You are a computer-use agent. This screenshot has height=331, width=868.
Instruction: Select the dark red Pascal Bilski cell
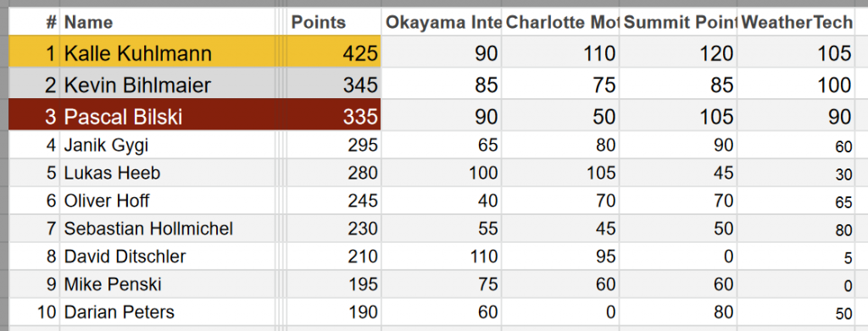[167, 115]
